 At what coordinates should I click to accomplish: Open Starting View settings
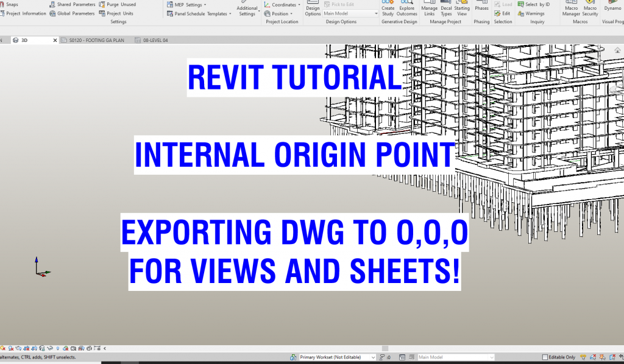pos(462,9)
